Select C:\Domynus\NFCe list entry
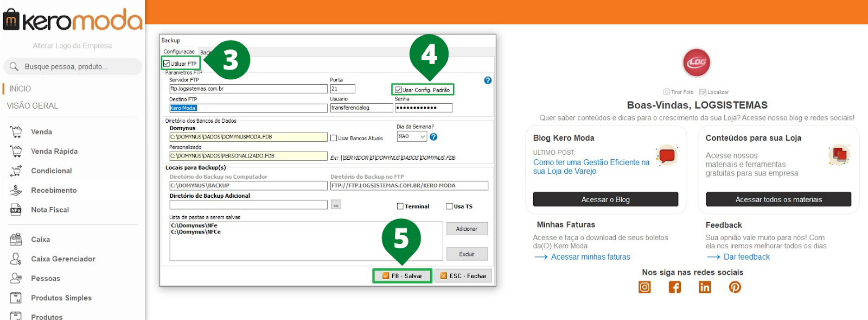The image size is (868, 320). tap(196, 232)
